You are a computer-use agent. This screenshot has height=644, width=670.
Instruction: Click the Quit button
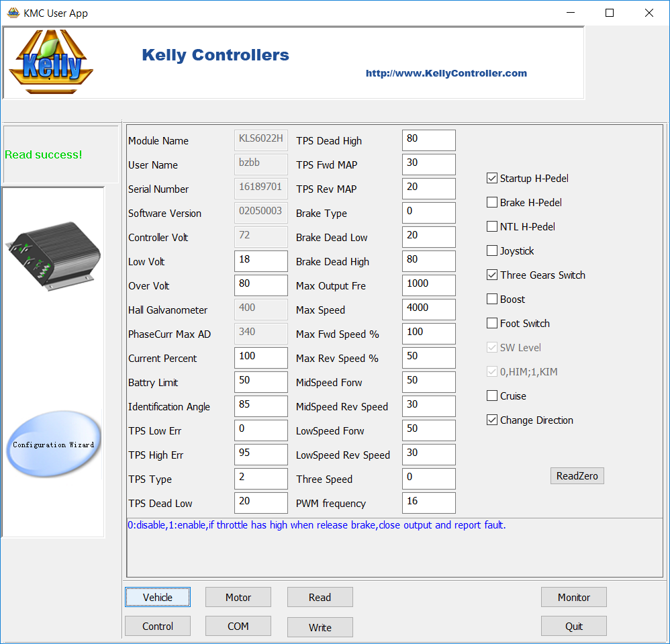pyautogui.click(x=574, y=626)
